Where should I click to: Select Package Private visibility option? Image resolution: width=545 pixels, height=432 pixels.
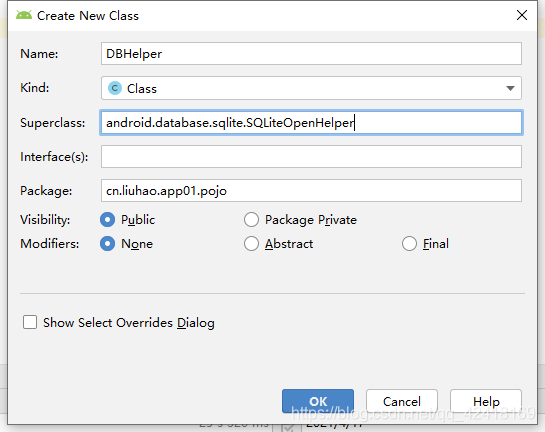(x=251, y=220)
